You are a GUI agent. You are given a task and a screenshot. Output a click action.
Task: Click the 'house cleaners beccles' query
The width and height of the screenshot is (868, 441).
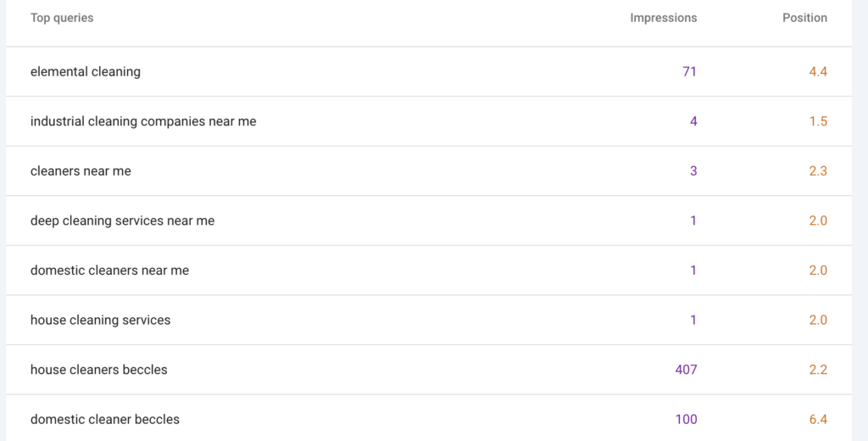pyautogui.click(x=98, y=370)
